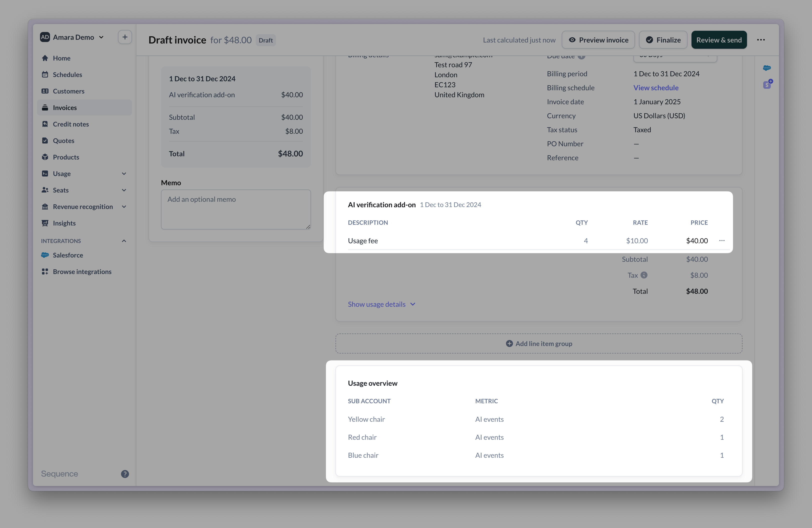
Task: Expand Show usage details
Action: [x=381, y=304]
